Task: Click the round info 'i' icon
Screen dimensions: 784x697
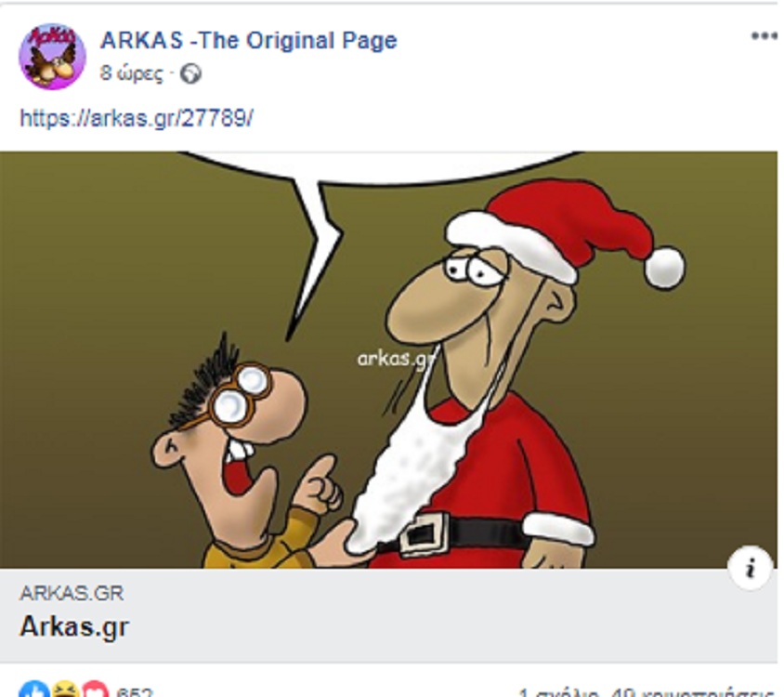Action: (x=749, y=569)
